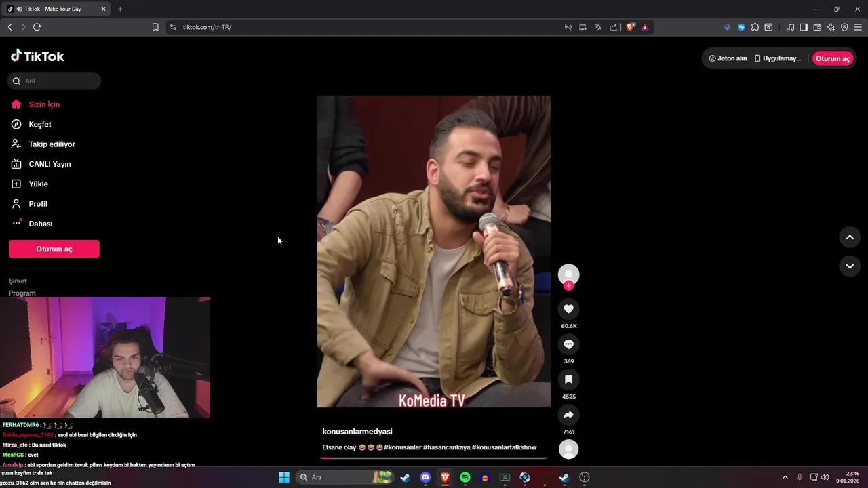Open Program footer link
The width and height of the screenshot is (868, 488).
tap(22, 293)
